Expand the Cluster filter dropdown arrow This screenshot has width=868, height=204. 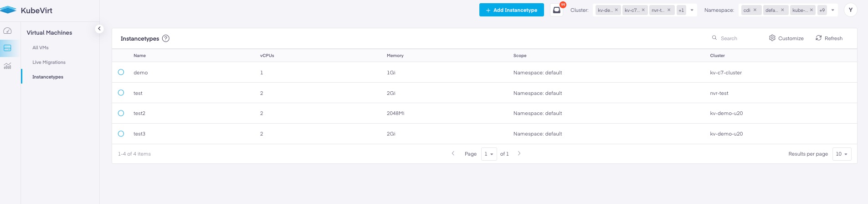click(692, 10)
